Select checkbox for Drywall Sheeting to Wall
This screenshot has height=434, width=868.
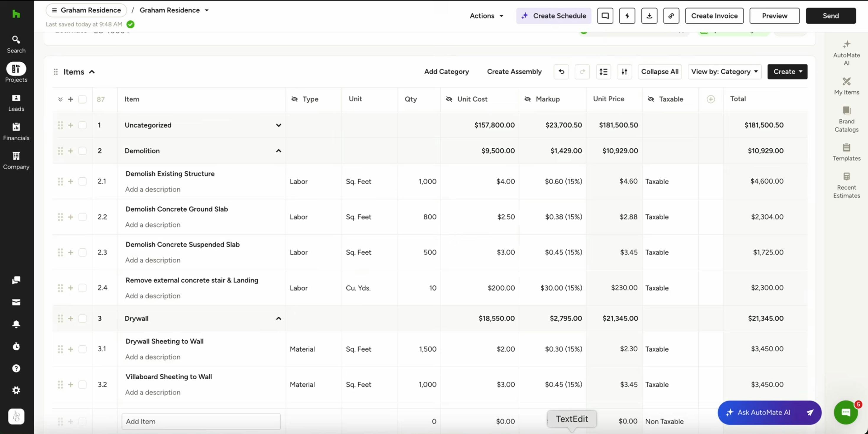(x=82, y=349)
